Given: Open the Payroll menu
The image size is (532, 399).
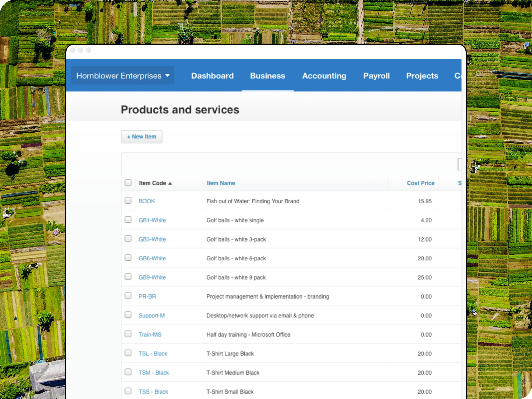Looking at the screenshot, I should [376, 76].
